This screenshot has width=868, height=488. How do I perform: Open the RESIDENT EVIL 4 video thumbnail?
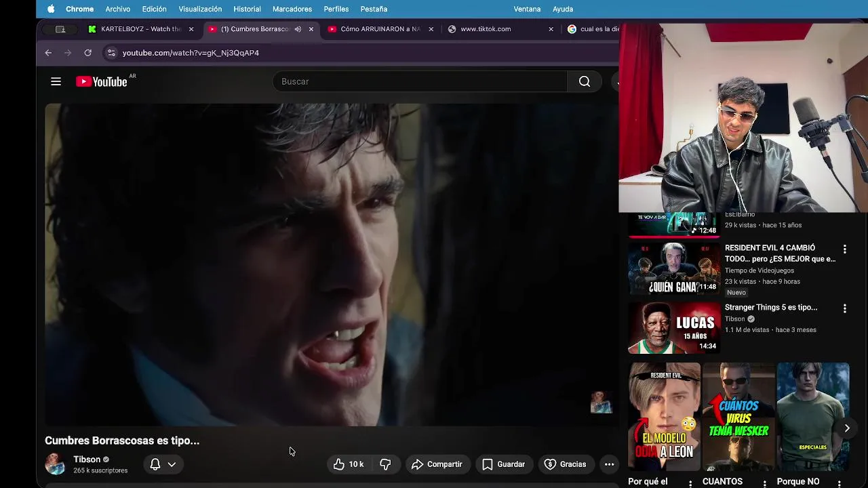673,268
